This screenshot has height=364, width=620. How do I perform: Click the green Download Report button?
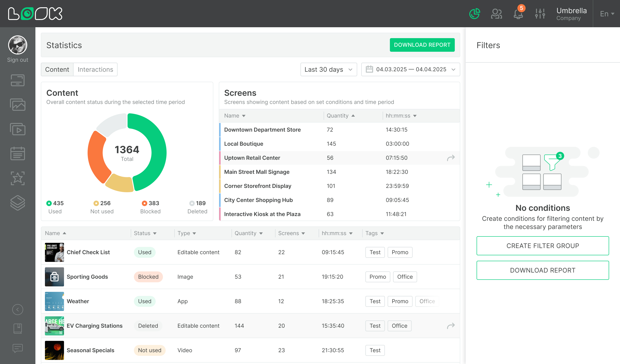pyautogui.click(x=422, y=45)
